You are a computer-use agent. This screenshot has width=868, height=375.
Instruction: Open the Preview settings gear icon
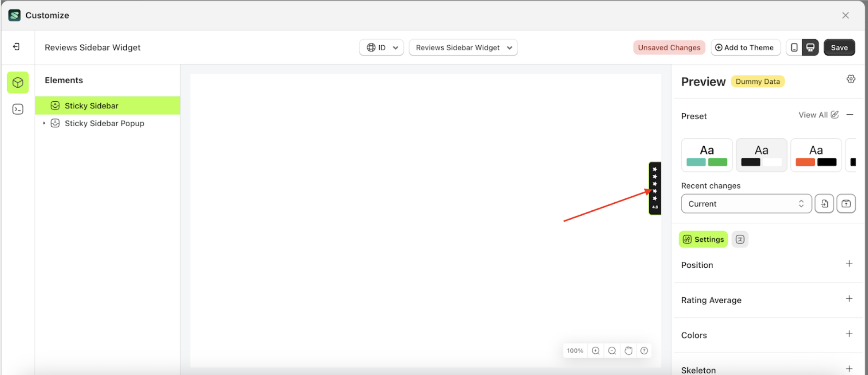(x=851, y=79)
